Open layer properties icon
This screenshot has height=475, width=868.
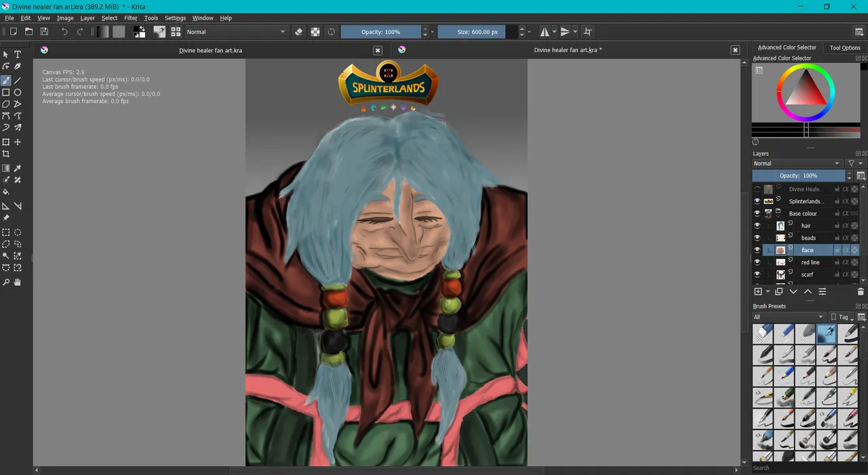tap(822, 291)
